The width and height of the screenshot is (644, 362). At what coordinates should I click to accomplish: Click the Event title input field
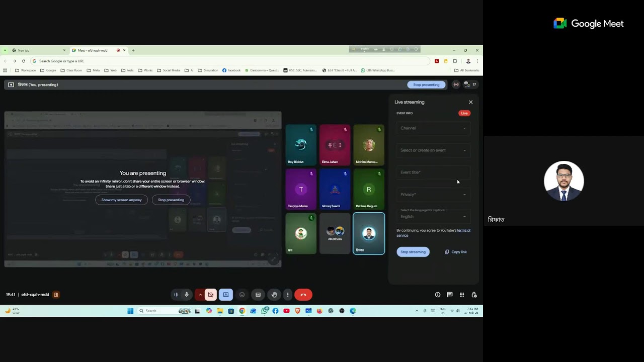[x=433, y=172]
